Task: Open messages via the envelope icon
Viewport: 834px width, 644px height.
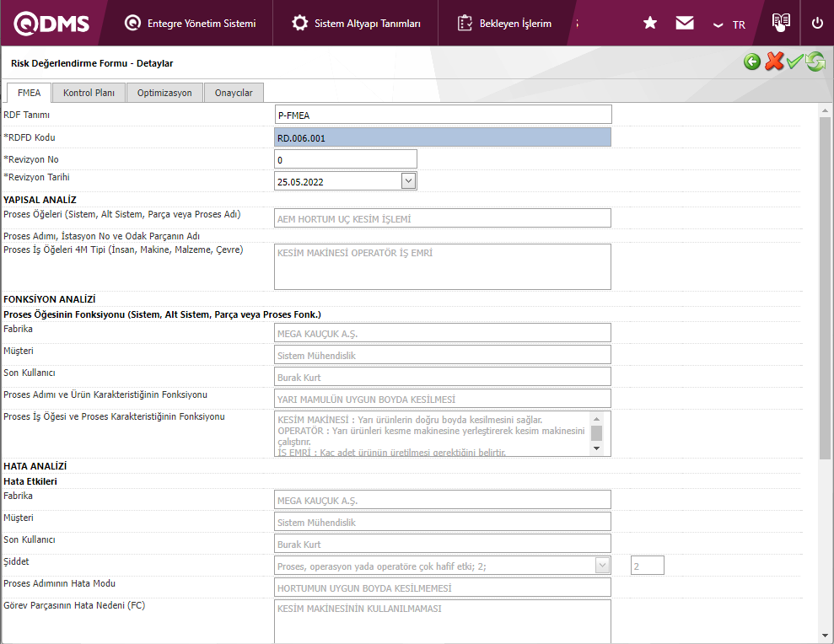Action: 685,24
